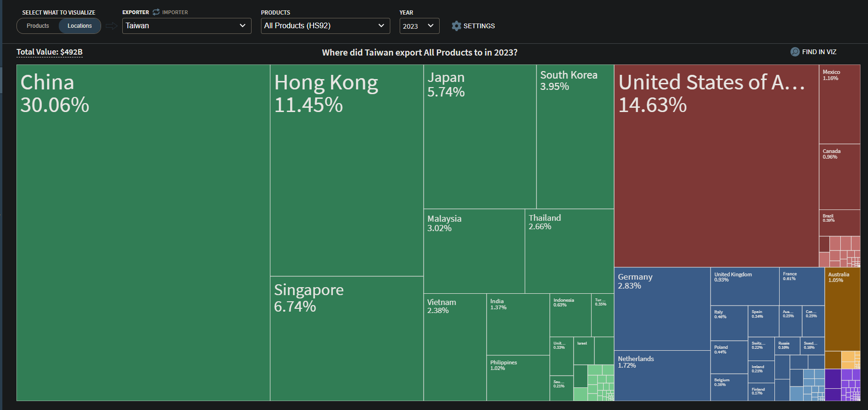
Task: Open the All Products (HS92) dropdown
Action: click(325, 26)
